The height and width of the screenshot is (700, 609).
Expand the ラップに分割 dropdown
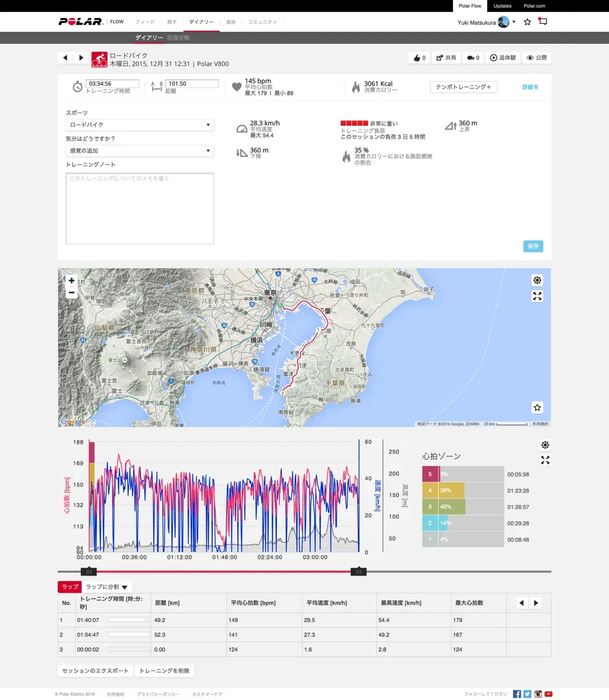(x=107, y=587)
